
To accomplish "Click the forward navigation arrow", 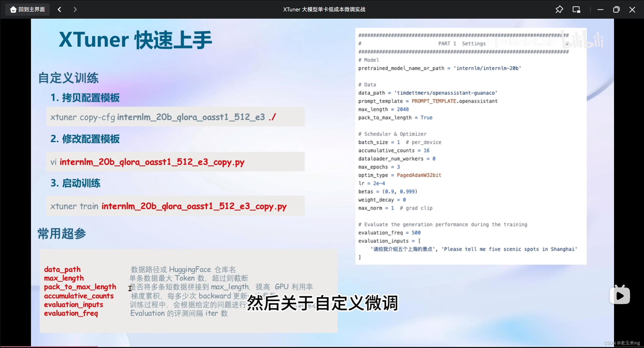I will 75,9.
